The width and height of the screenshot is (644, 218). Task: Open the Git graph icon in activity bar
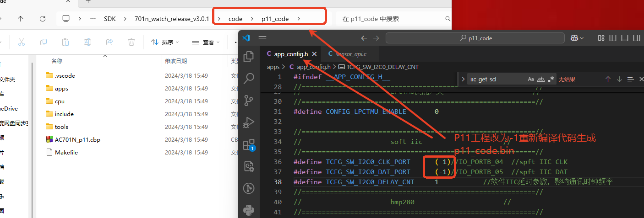click(249, 188)
